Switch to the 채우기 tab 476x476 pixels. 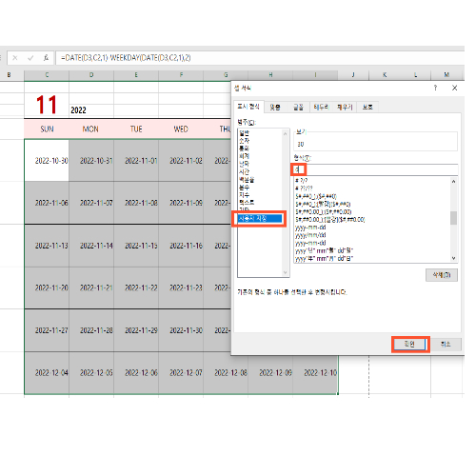345,108
